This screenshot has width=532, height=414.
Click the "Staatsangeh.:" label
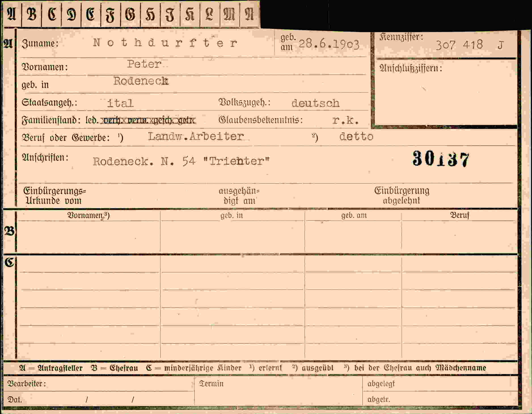49,102
